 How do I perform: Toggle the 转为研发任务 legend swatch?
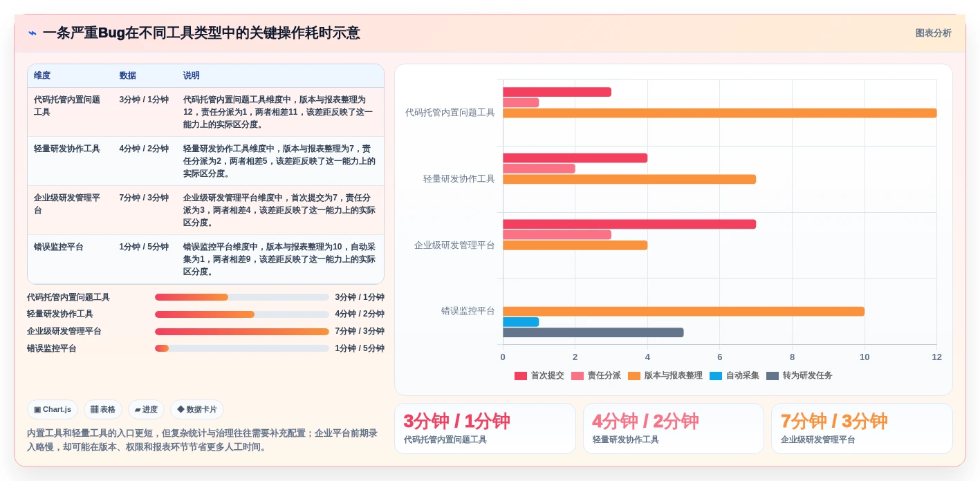click(x=773, y=376)
